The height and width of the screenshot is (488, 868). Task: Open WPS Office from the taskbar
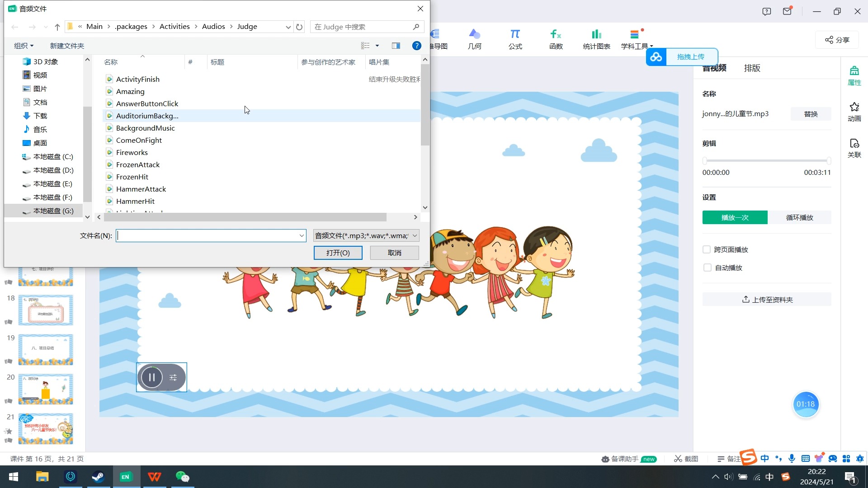(x=154, y=477)
